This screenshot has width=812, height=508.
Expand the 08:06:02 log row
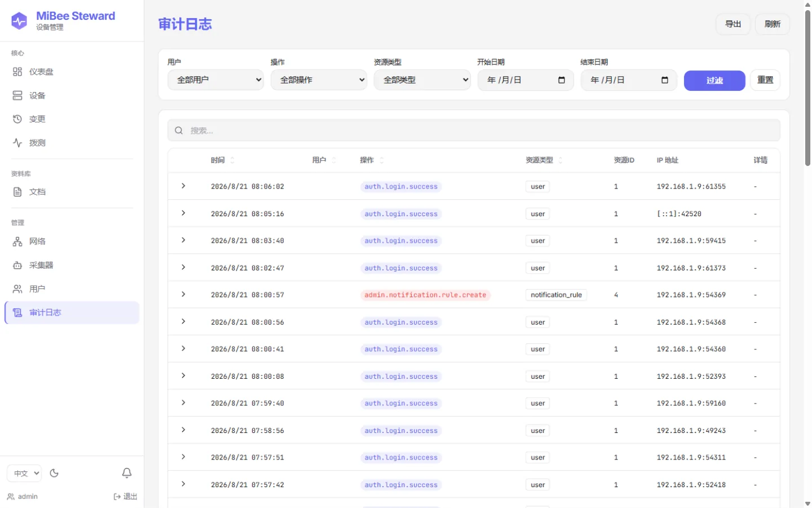click(183, 186)
